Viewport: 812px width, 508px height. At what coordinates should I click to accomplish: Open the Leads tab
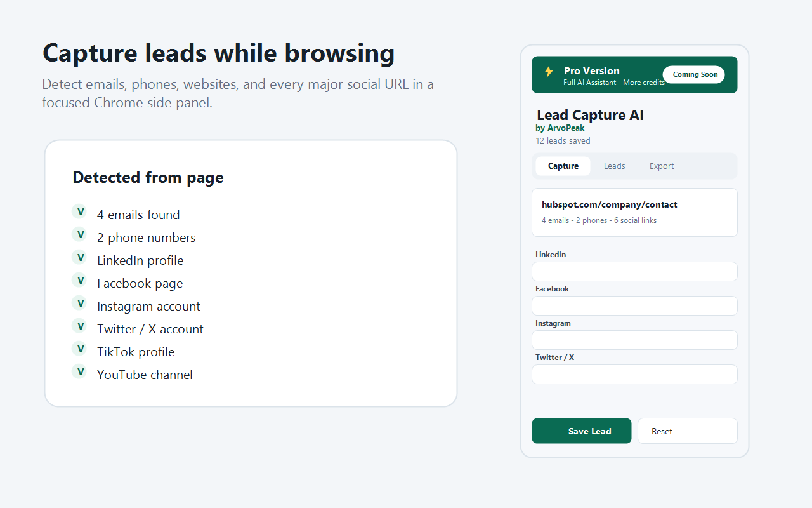click(615, 166)
